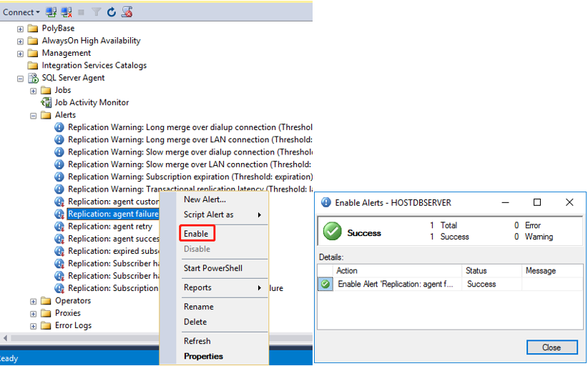
Task: Select Properties in the context menu
Action: point(203,356)
